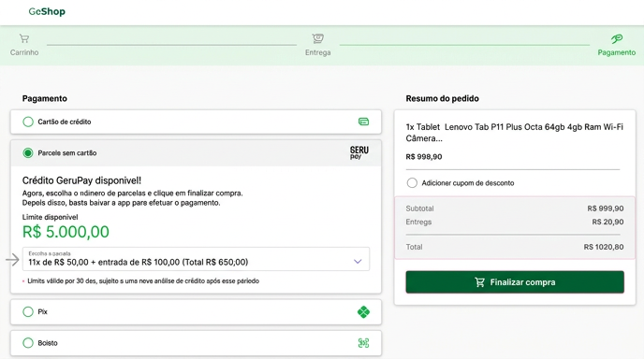Click the Resumo do pedido heading

443,98
